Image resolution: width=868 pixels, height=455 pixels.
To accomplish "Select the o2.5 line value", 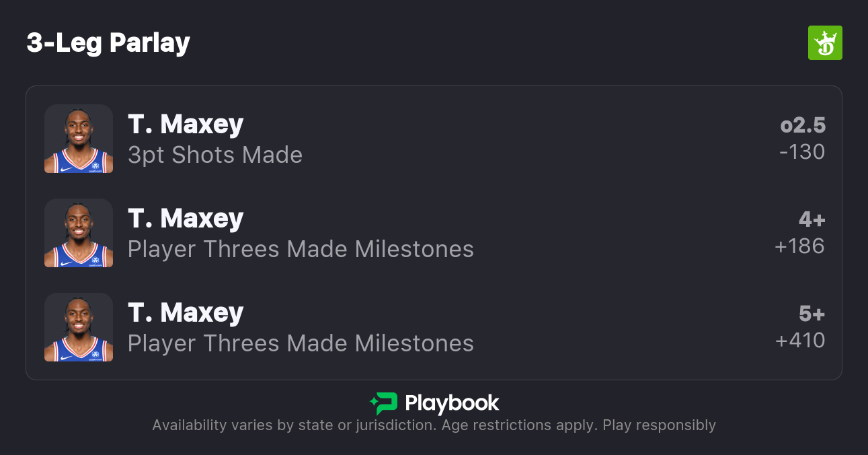I will (803, 125).
